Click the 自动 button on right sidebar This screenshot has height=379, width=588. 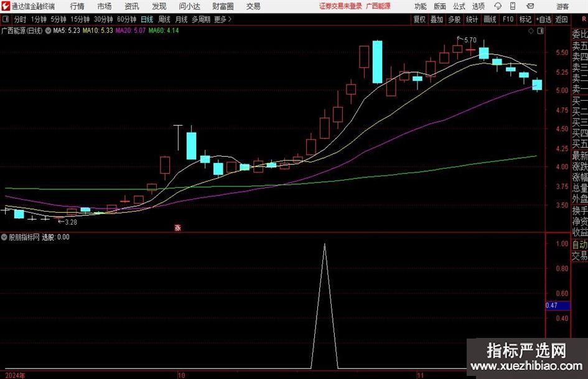point(579,245)
